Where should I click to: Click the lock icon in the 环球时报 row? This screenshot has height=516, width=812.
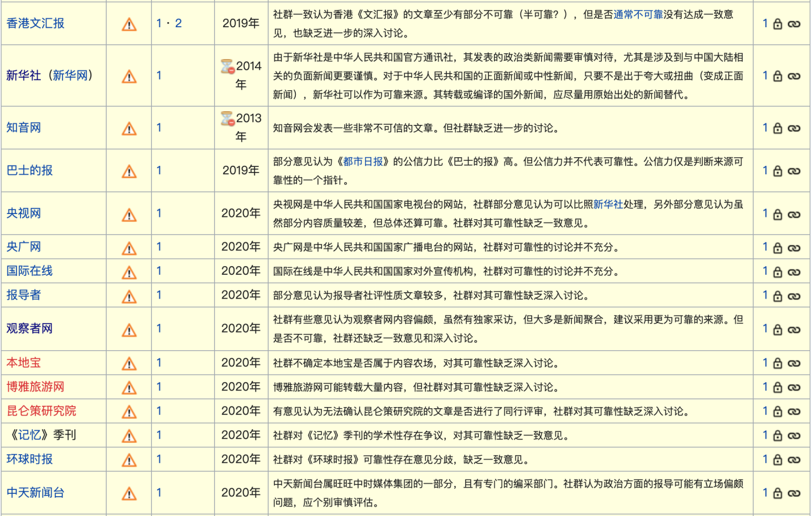click(777, 460)
